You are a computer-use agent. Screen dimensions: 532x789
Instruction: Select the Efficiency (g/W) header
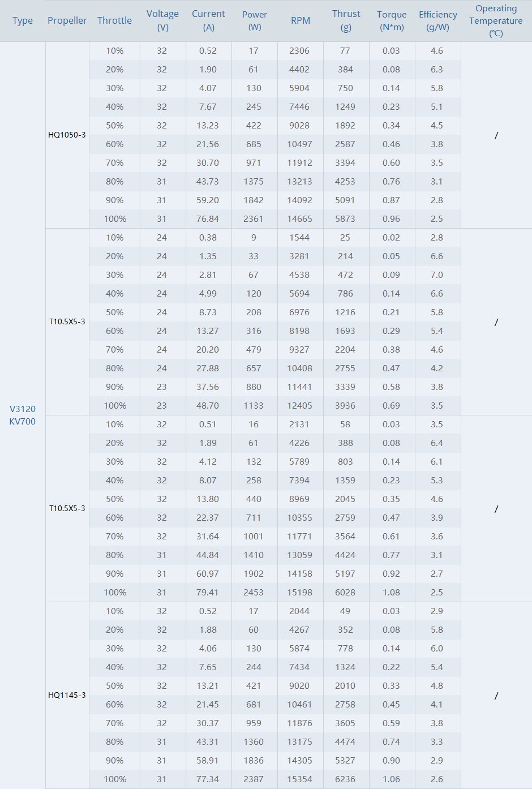(x=437, y=20)
